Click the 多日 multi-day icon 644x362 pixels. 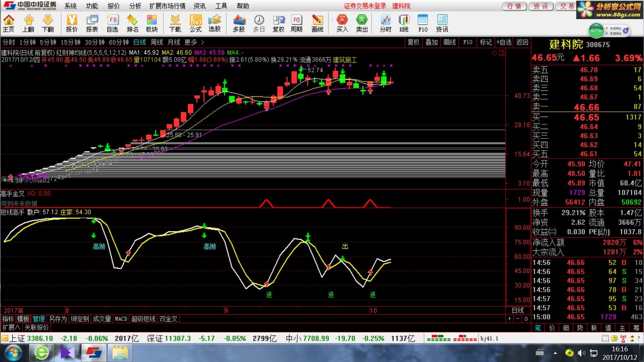pyautogui.click(x=259, y=23)
